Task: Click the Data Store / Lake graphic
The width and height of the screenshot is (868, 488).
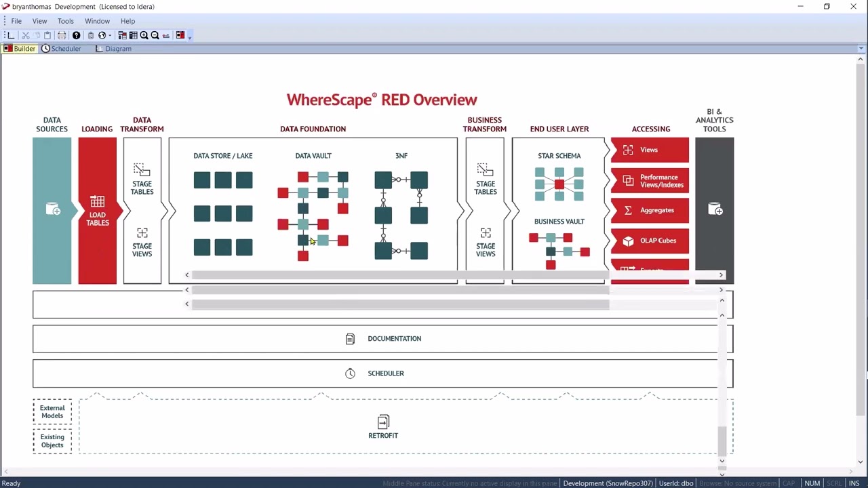Action: (223, 213)
